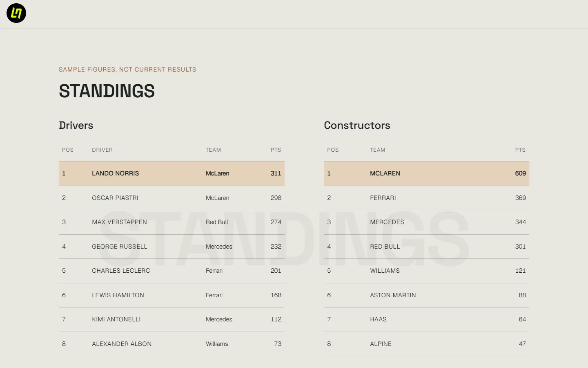
Task: Click Red Bull's 301 constructor points
Action: click(x=520, y=247)
